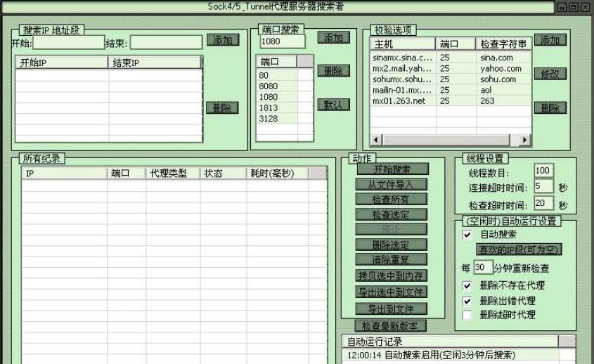Click 删除 button in 校验选项 group

(550, 108)
